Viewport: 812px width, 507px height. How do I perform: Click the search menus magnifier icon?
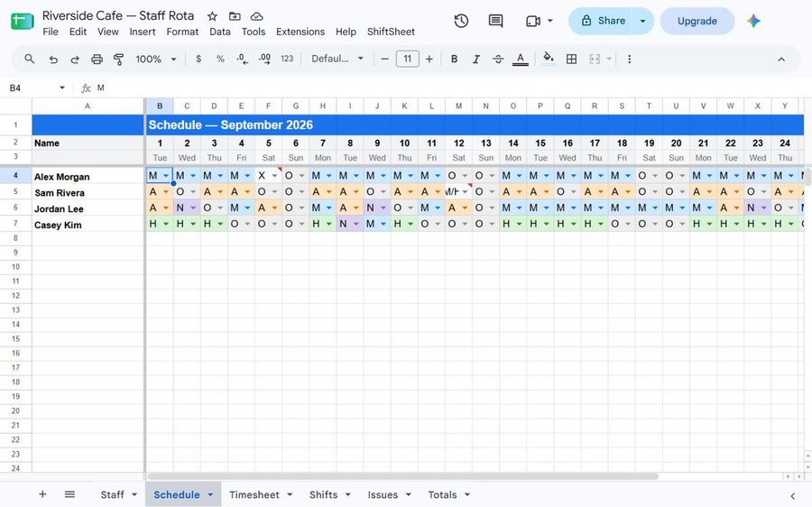30,59
